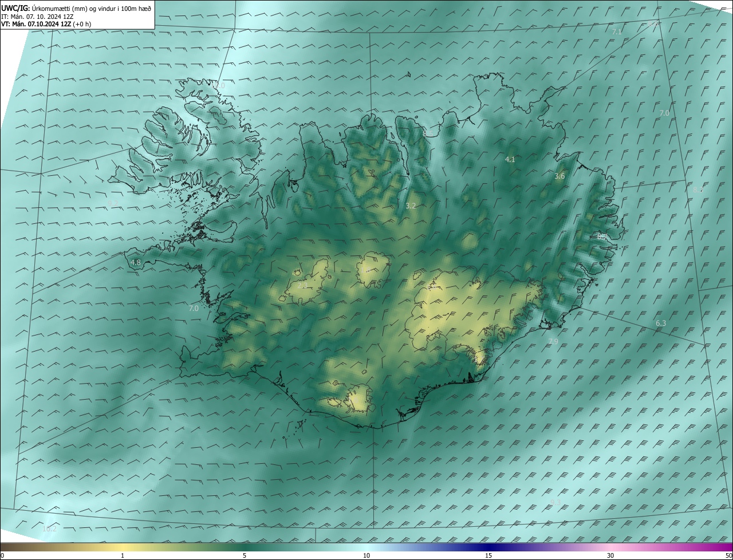Click the 7.9 value label near the southeast coast
Screen dimensions: 733x560
553,342
